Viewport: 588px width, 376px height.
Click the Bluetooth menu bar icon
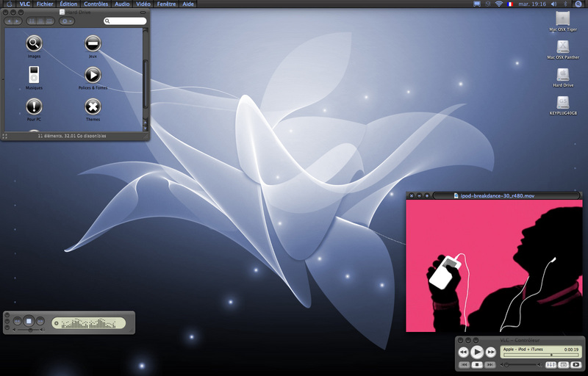pyautogui.click(x=565, y=4)
